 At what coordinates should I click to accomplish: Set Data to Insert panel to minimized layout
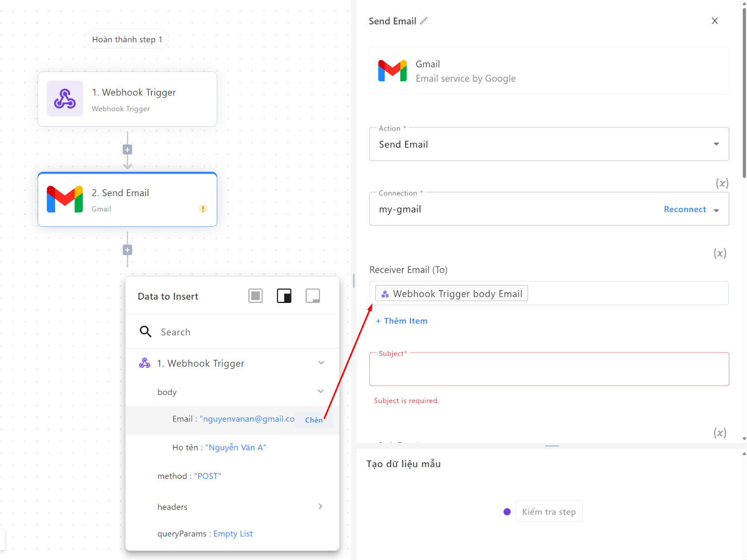click(x=313, y=296)
